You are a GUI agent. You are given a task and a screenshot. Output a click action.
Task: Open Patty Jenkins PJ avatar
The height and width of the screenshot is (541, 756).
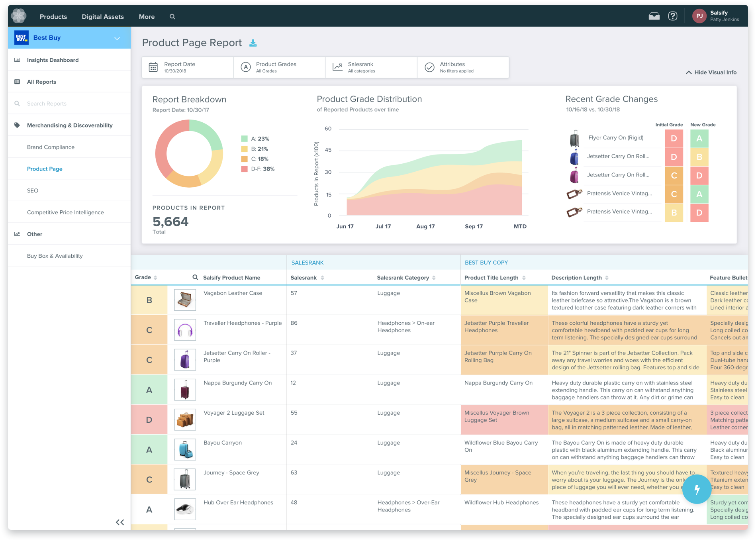point(699,16)
